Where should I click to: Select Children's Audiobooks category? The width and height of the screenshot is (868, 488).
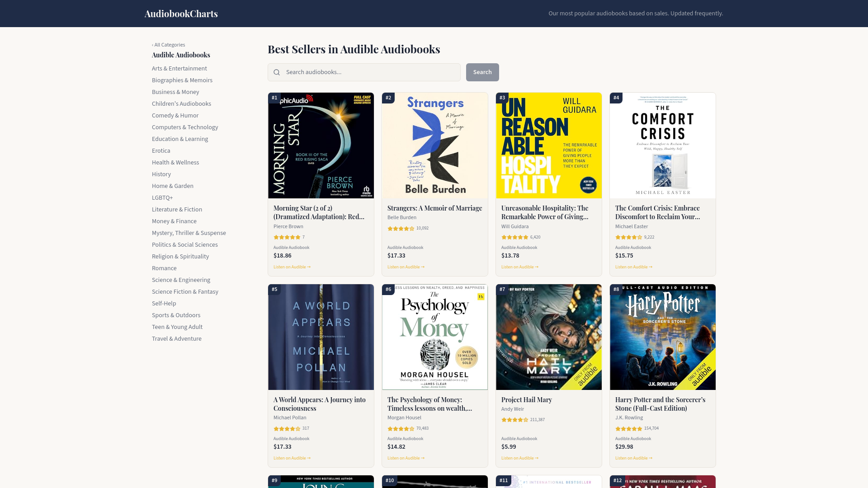[x=181, y=103]
